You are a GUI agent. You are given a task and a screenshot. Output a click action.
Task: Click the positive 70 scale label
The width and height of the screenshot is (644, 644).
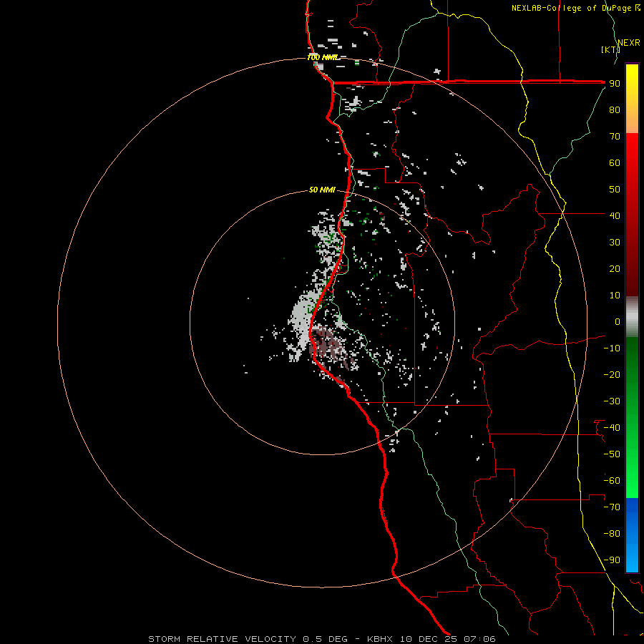(x=615, y=137)
